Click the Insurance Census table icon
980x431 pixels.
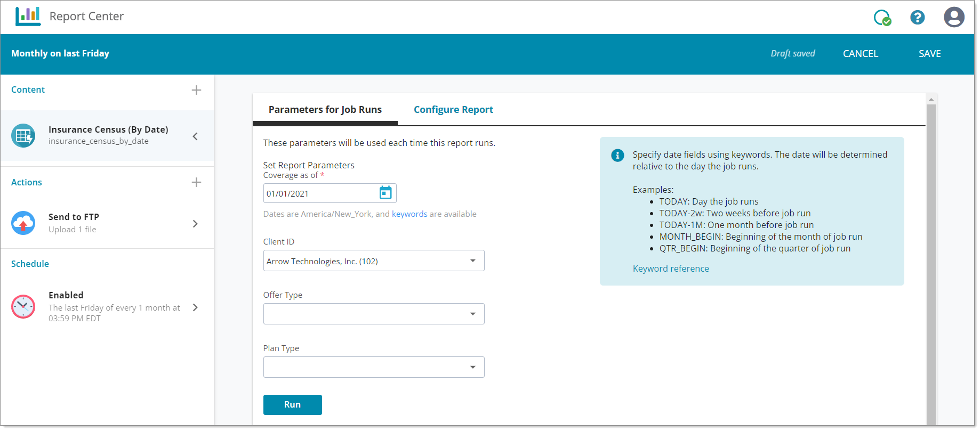coord(23,136)
